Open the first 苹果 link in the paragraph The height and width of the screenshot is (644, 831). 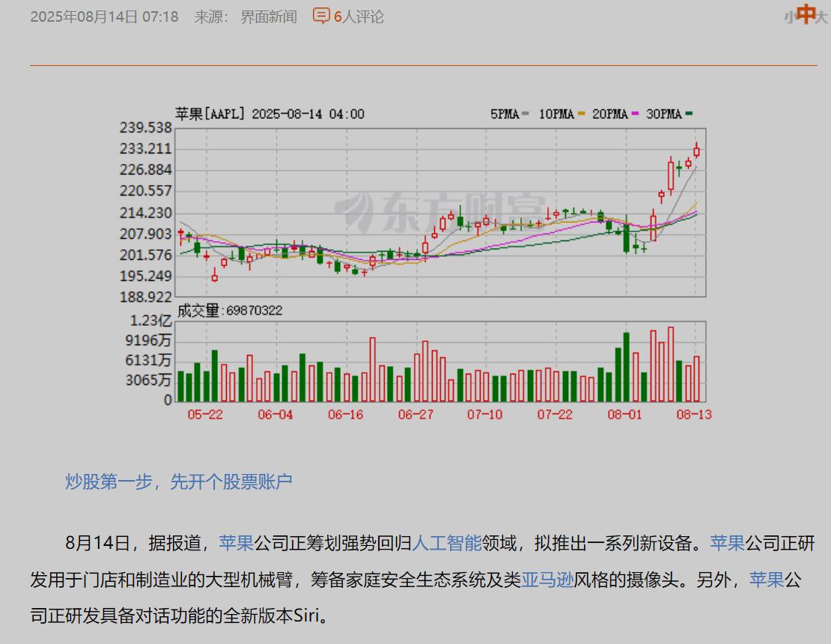click(236, 543)
